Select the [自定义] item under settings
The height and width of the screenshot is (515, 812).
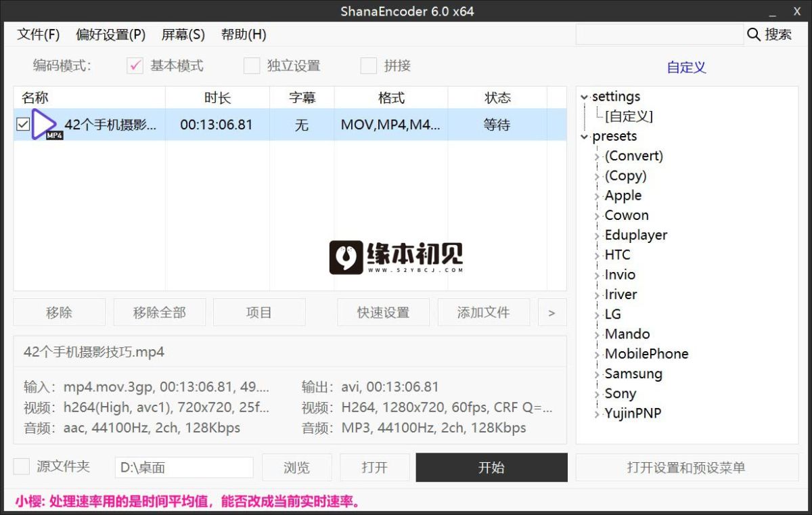[x=629, y=116]
